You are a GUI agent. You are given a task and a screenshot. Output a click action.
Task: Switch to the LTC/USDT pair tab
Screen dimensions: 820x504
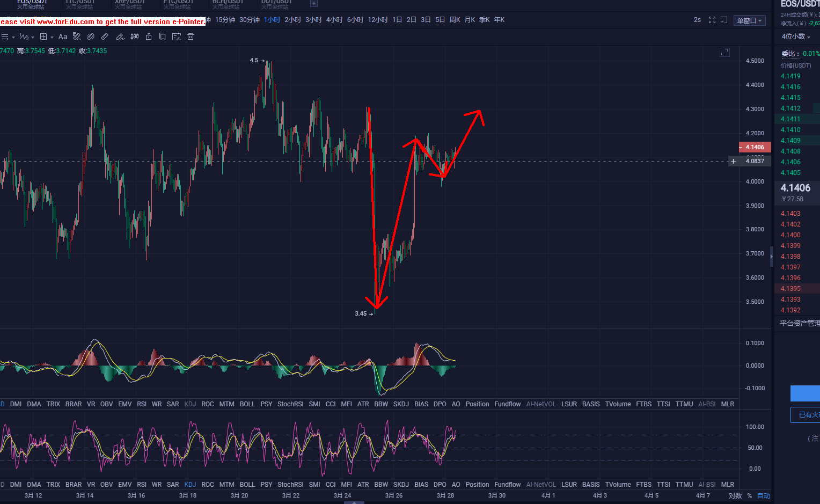point(80,4)
